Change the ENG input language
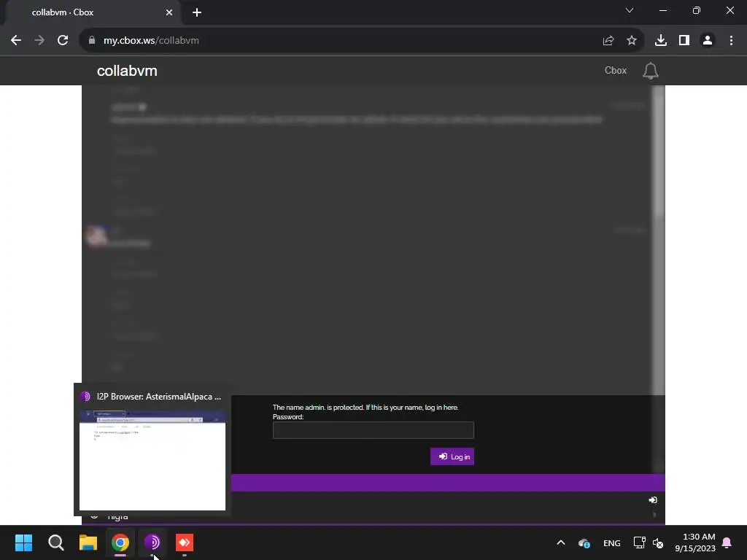 612,542
